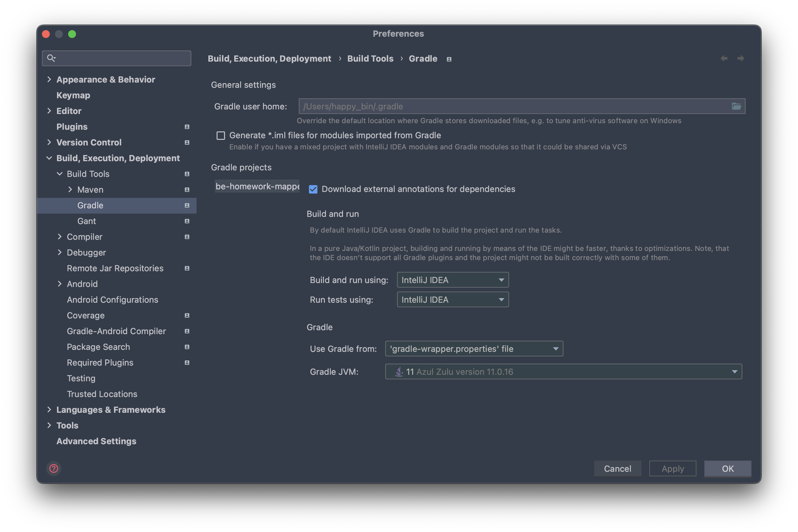The width and height of the screenshot is (798, 532).
Task: Click the OK button
Action: click(728, 468)
